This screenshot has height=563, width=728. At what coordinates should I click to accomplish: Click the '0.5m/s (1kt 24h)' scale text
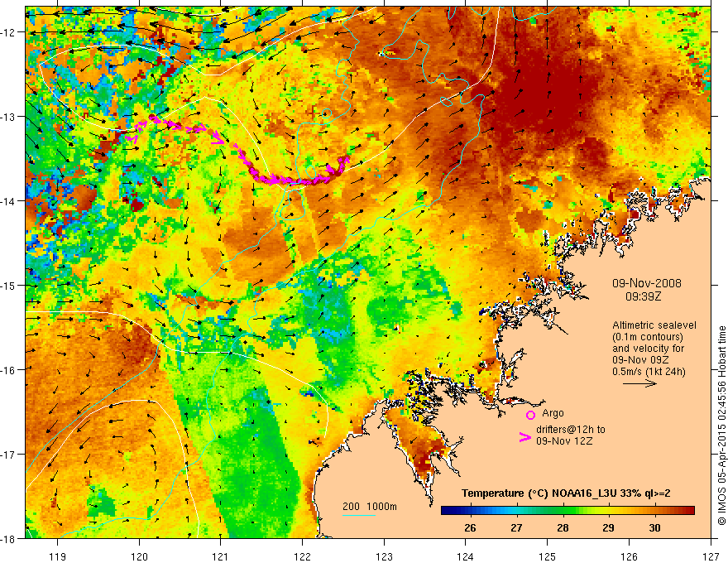(x=649, y=371)
